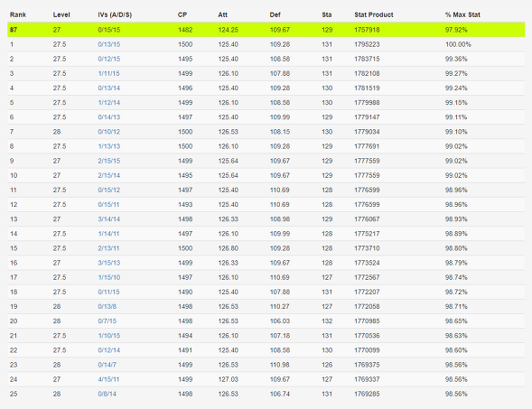Viewport: 532px width, 409px height.
Task: Select the 99.11% max stat value
Action: [456, 117]
